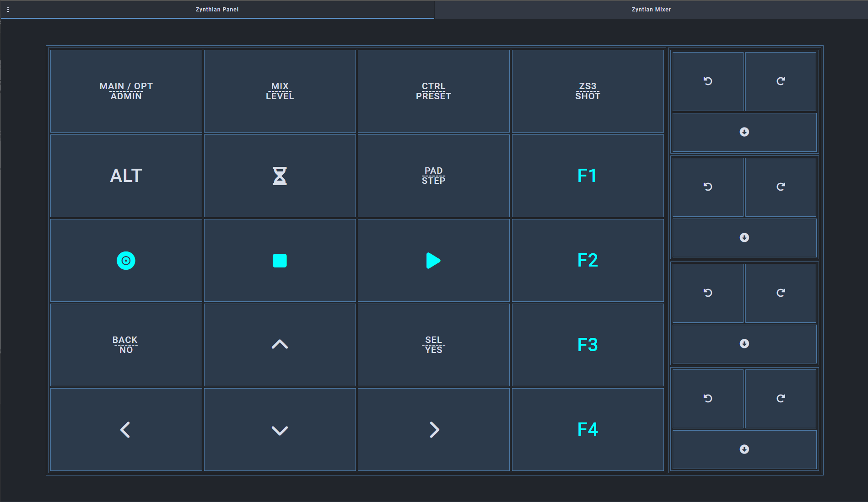Rotate third encoder clockwise
This screenshot has height=502, width=868.
(x=781, y=293)
